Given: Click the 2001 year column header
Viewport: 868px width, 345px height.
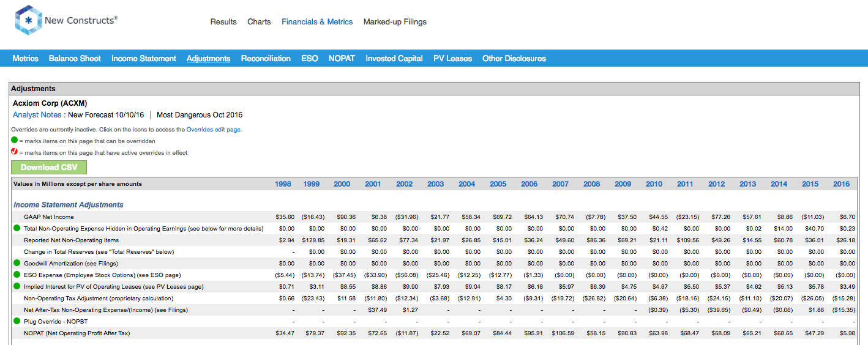Looking at the screenshot, I should pyautogui.click(x=373, y=184).
